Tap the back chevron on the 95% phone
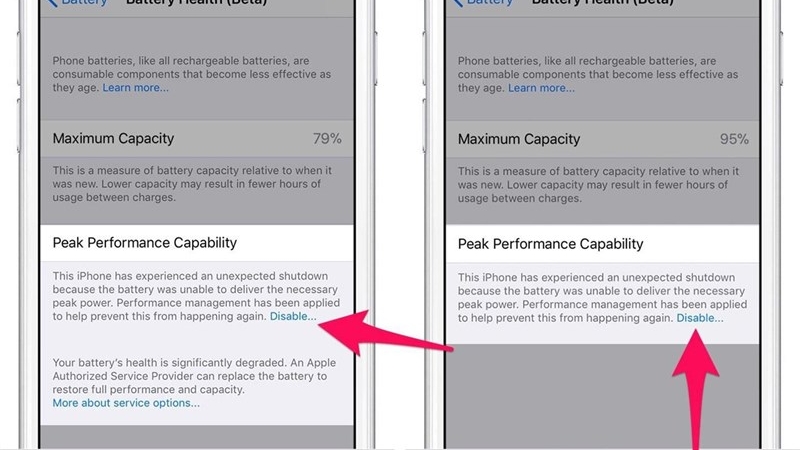 (458, 3)
